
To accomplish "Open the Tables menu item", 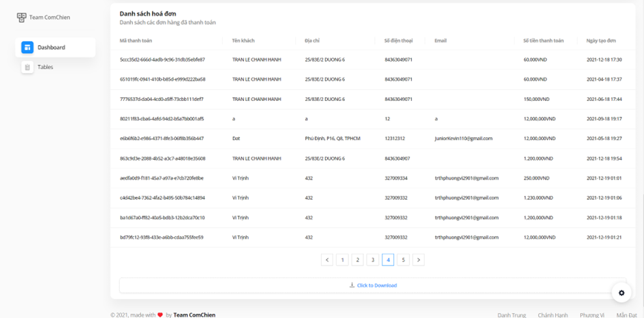I will (x=55, y=67).
